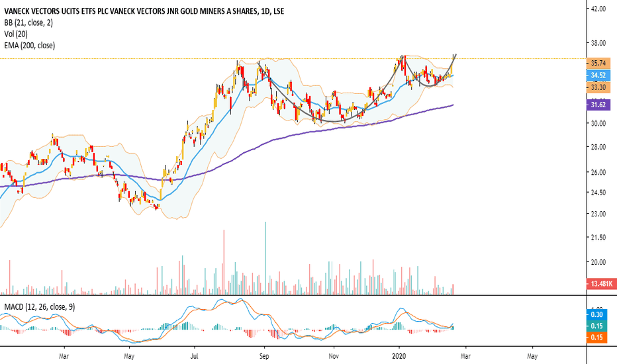This screenshot has width=617, height=364.
Task: Click the VanEck Vectors Jnr Gold Miners chart title
Action: 144,11
